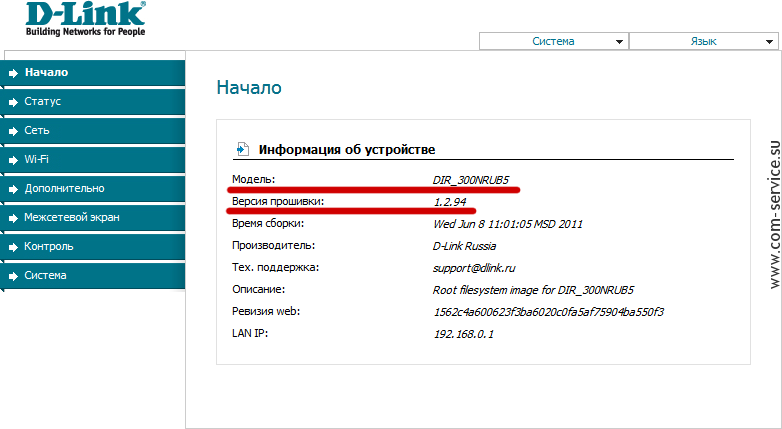This screenshot has height=429, width=782.
Task: Click the Описание label
Action: [258, 289]
